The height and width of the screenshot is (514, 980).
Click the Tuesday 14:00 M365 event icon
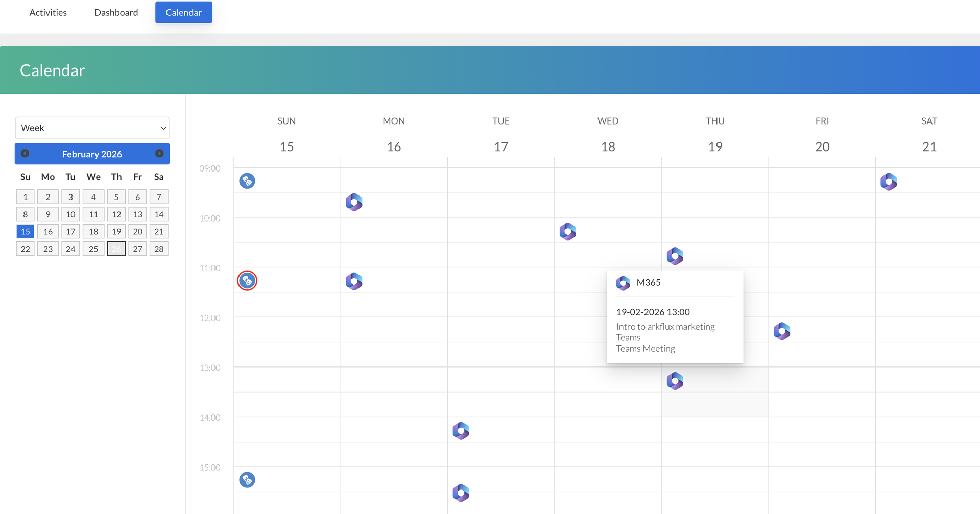461,431
